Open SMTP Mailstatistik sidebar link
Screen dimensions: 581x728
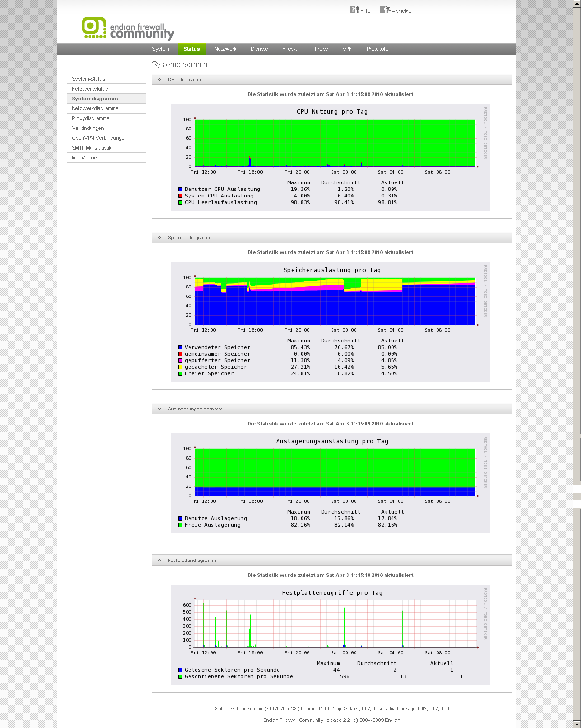(91, 148)
